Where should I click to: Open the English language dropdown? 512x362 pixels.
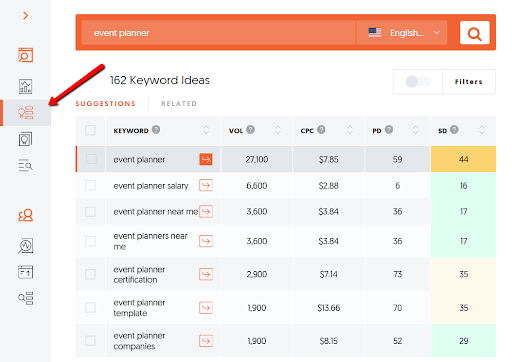[x=402, y=33]
